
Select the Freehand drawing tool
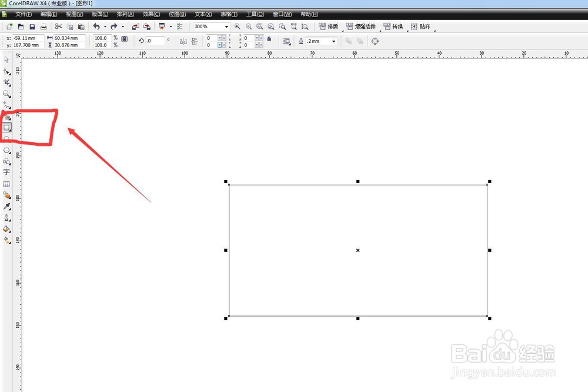coord(6,105)
